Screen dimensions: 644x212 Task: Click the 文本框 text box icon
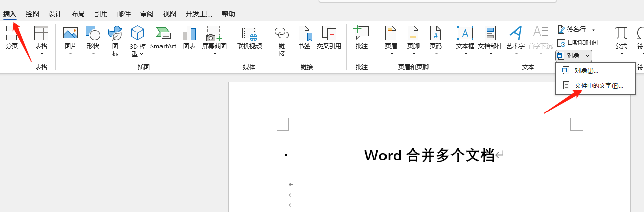click(465, 34)
